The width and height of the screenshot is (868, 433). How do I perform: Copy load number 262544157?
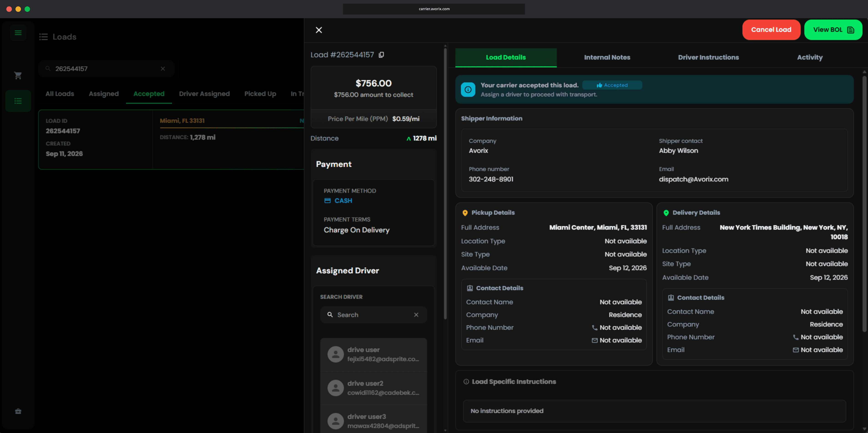click(x=381, y=55)
